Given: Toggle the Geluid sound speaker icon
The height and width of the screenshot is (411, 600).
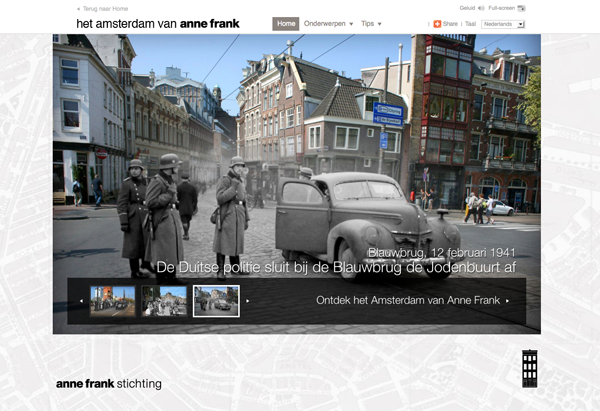Looking at the screenshot, I should coord(481,8).
